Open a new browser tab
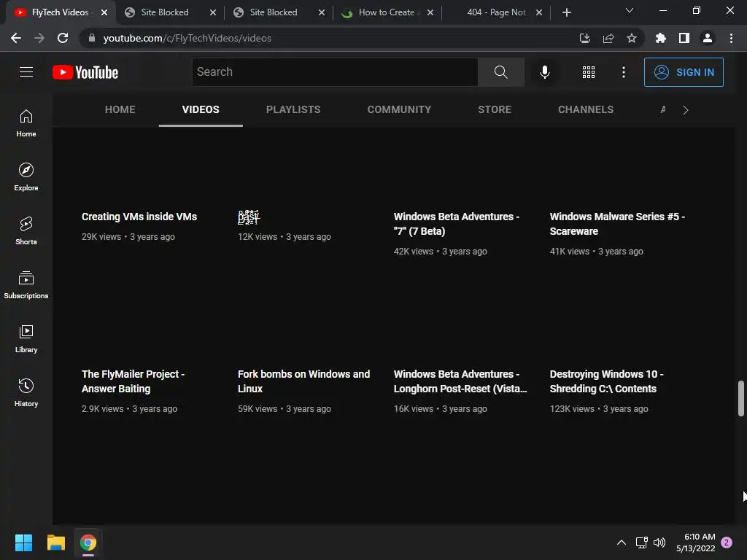Image resolution: width=747 pixels, height=560 pixels. tap(566, 12)
